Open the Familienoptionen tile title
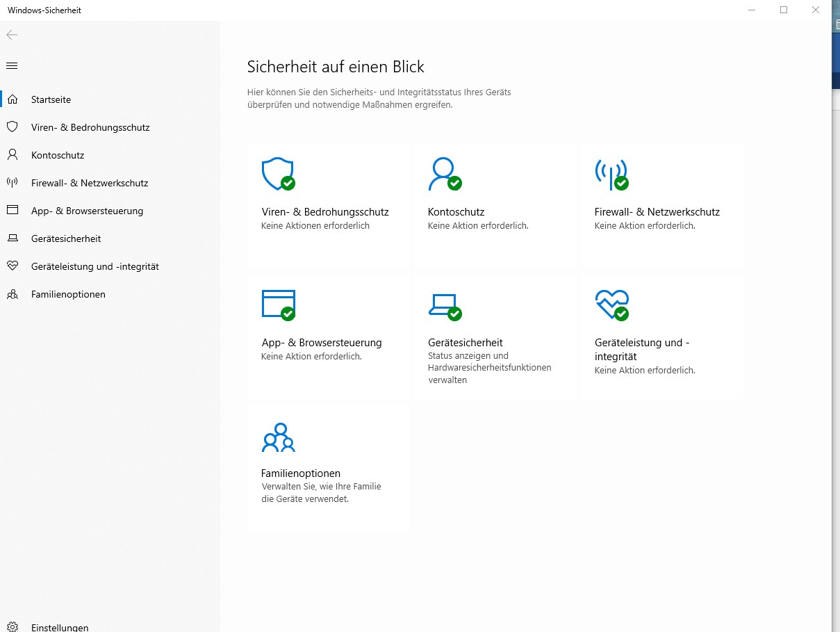Viewport: 840px width, 632px height. point(301,473)
